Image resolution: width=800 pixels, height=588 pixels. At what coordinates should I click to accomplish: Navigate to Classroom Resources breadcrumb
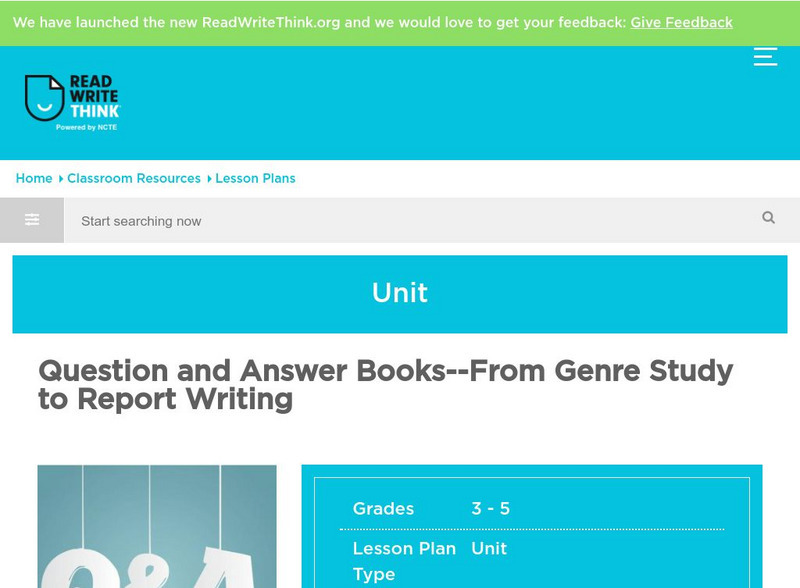(134, 178)
